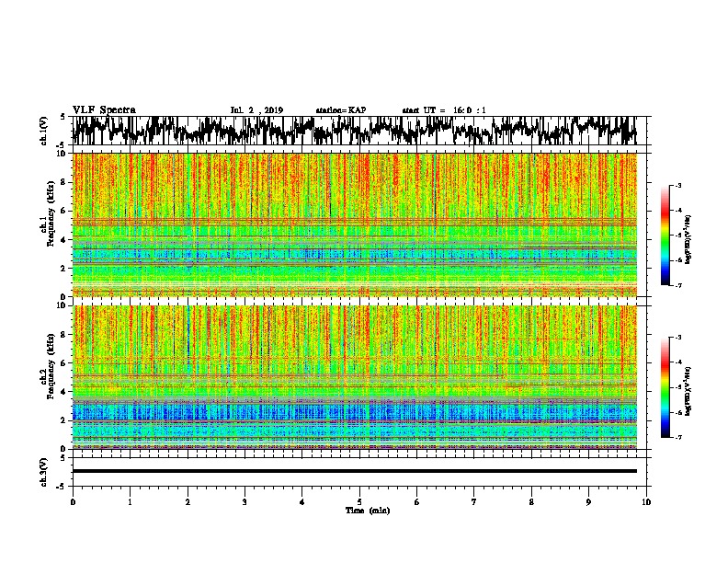728x563 pixels.
Task: Click the ch.3 flat black signal line
Action: (x=354, y=471)
